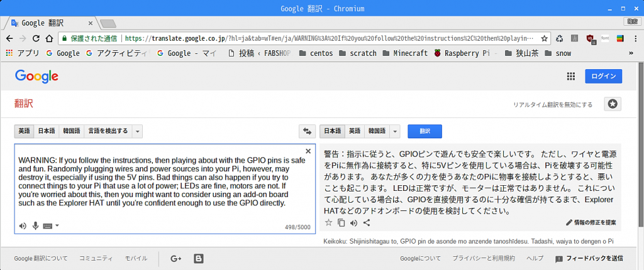Expand source language dropdown arrow
This screenshot has width=644, height=270.
138,131
